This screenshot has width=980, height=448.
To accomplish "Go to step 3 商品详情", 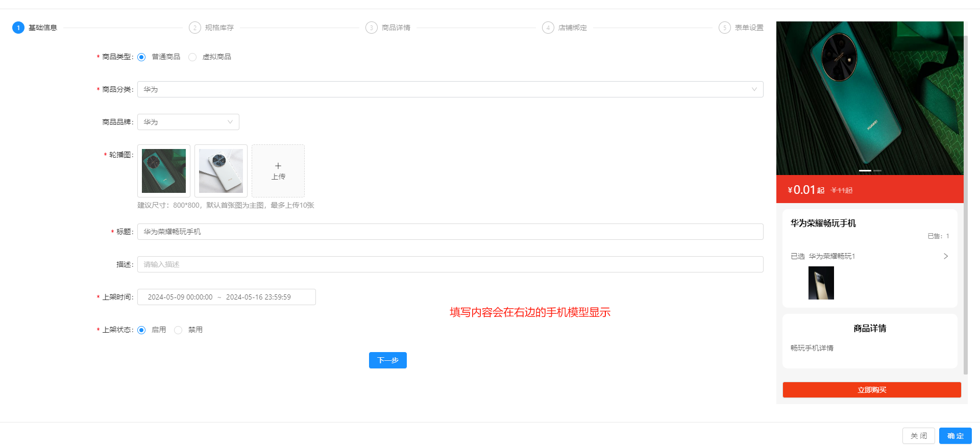I will [x=388, y=28].
